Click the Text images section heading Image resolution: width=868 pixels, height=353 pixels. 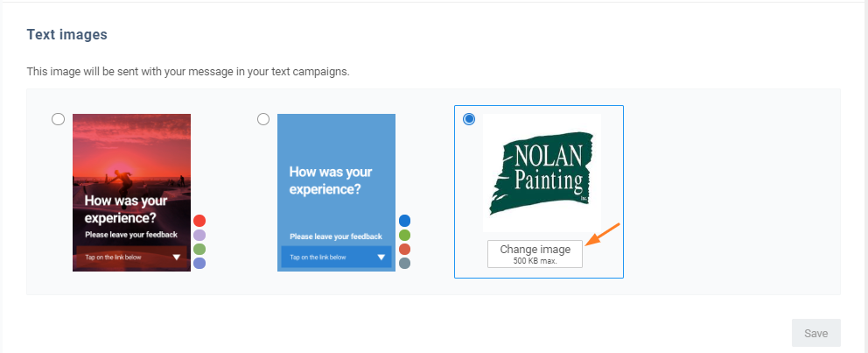click(66, 35)
